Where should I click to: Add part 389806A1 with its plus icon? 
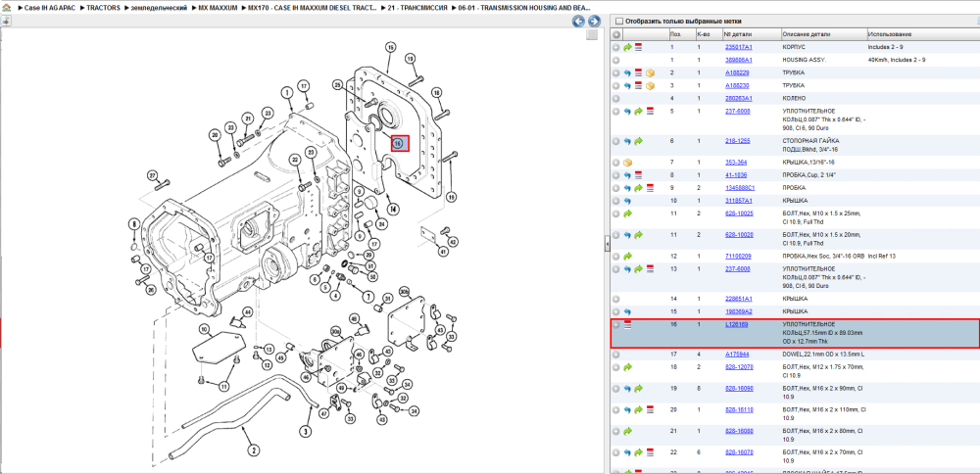pos(616,60)
